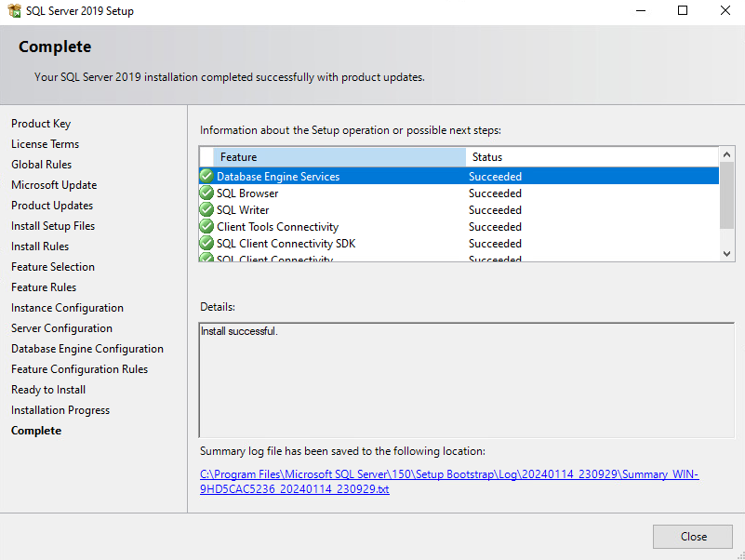Click inside the Details text box
The image size is (745, 560).
coord(467,380)
